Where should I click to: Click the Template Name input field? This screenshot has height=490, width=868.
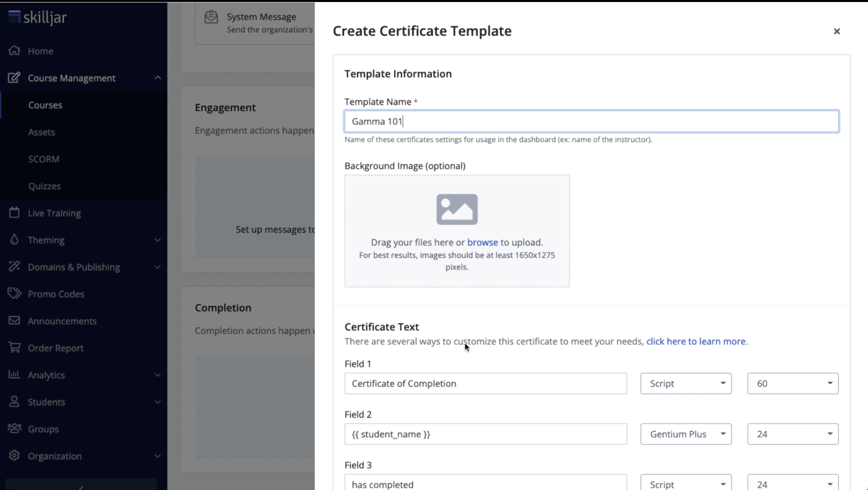tap(591, 121)
